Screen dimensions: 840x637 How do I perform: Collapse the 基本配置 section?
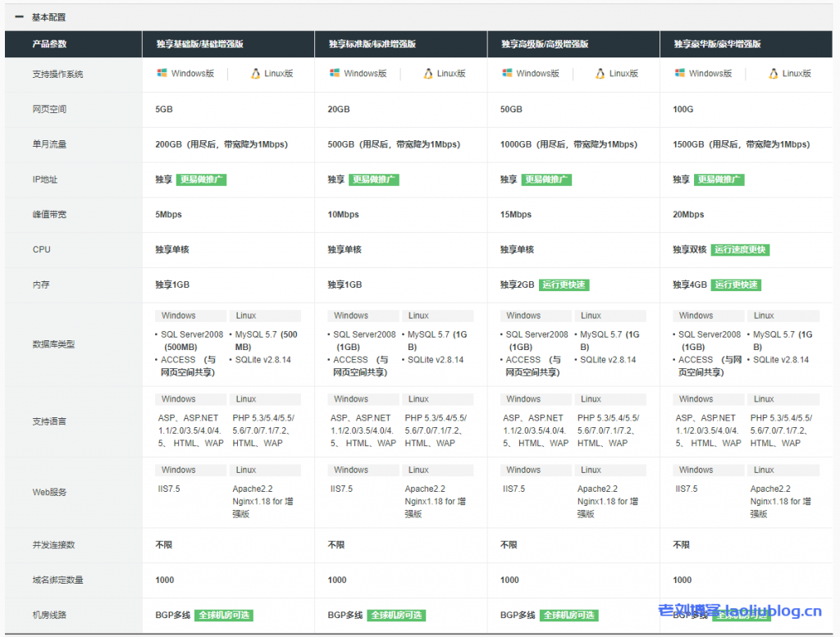(x=19, y=16)
